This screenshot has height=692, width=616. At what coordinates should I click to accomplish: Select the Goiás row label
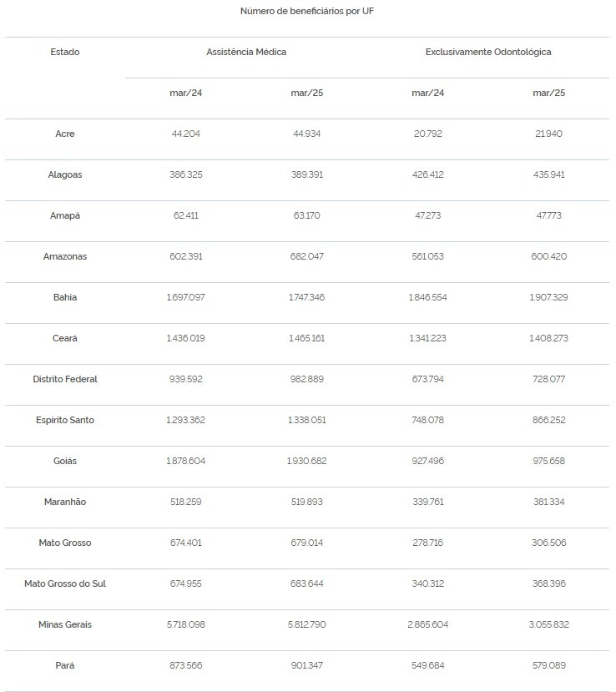click(65, 461)
